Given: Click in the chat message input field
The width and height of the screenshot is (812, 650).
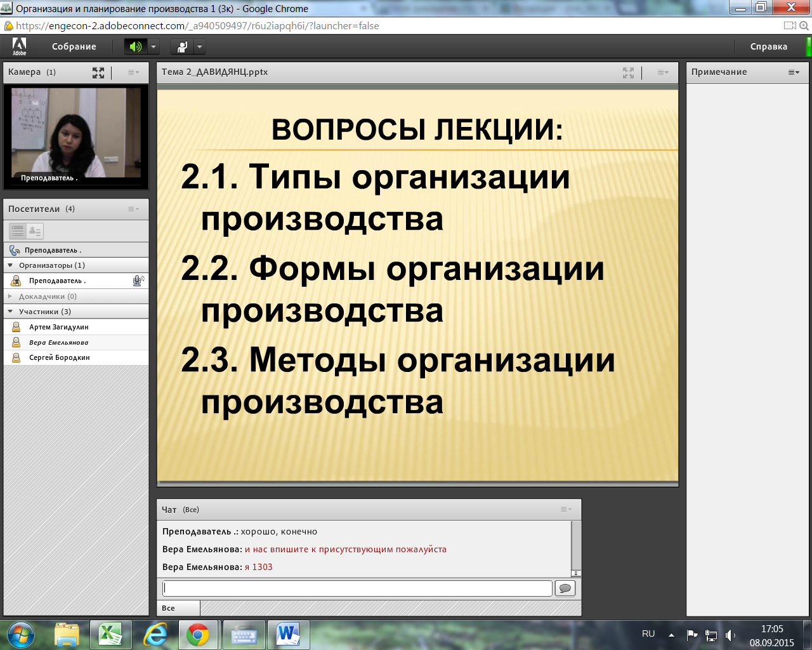Looking at the screenshot, I should 357,588.
